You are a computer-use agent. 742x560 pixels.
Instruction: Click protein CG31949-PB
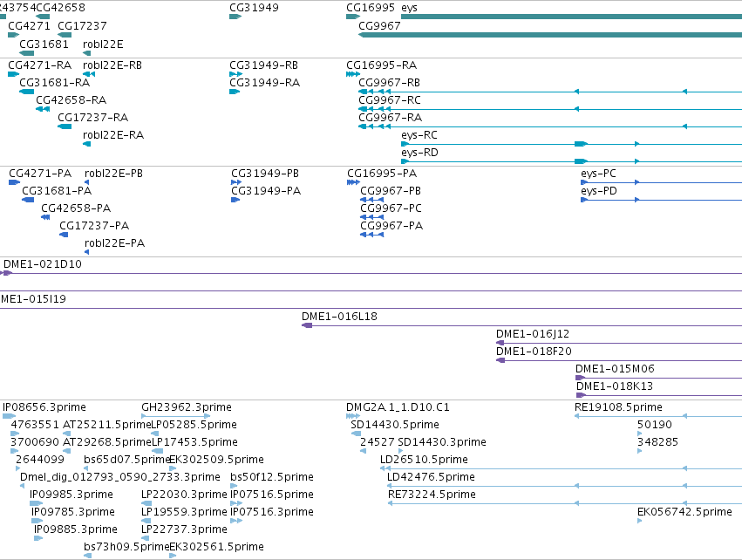(x=265, y=174)
